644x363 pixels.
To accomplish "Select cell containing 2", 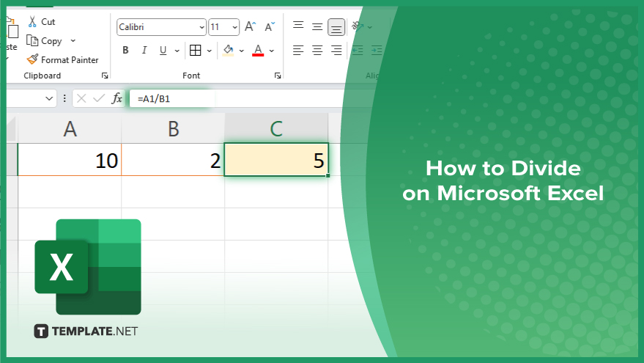I will tap(173, 160).
